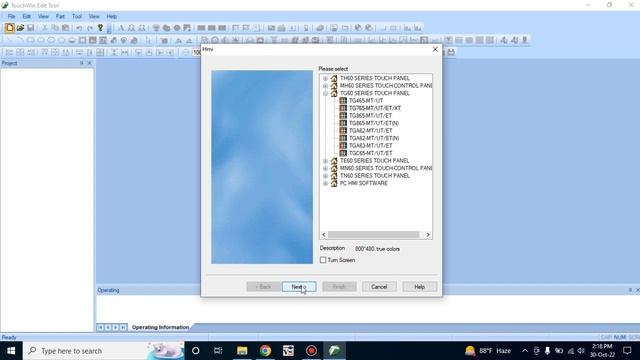Select the Line drawing tool

[x=10, y=40]
